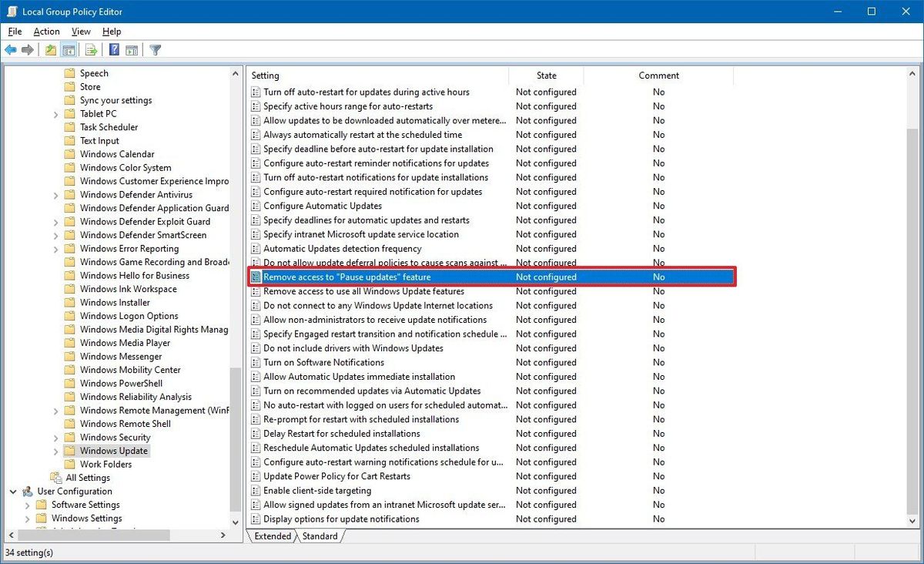Select the Windows Update tree item
This screenshot has height=564, width=924.
pos(112,450)
